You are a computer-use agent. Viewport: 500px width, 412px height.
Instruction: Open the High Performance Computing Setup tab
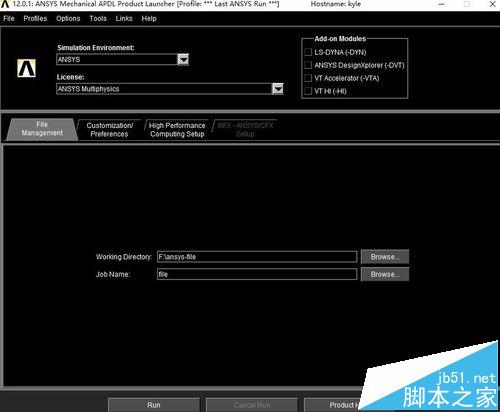tap(177, 130)
